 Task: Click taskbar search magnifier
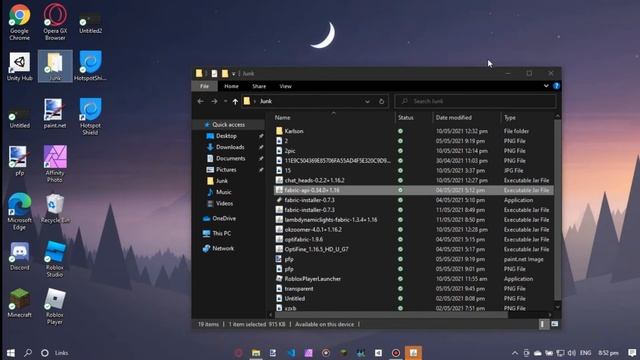pos(28,353)
